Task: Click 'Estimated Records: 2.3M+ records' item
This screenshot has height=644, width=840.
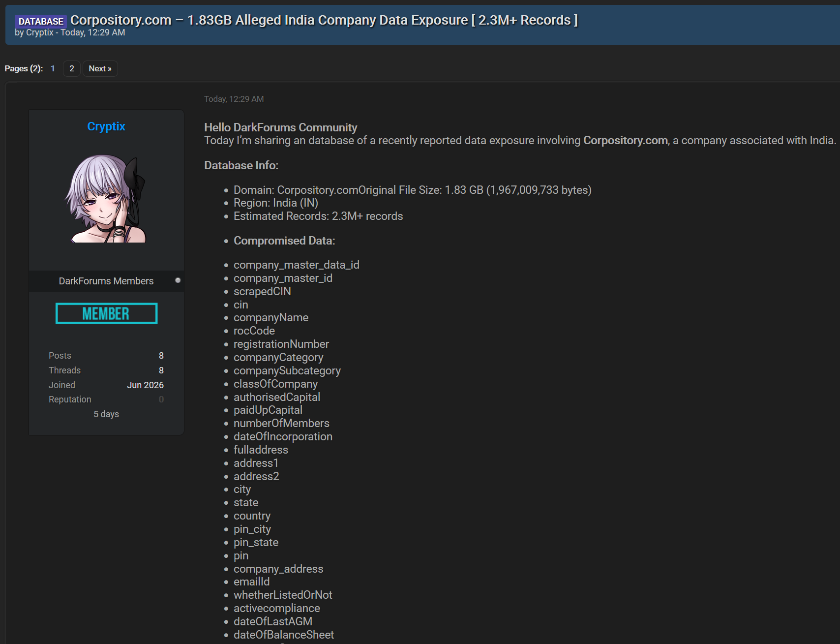Action: click(318, 216)
